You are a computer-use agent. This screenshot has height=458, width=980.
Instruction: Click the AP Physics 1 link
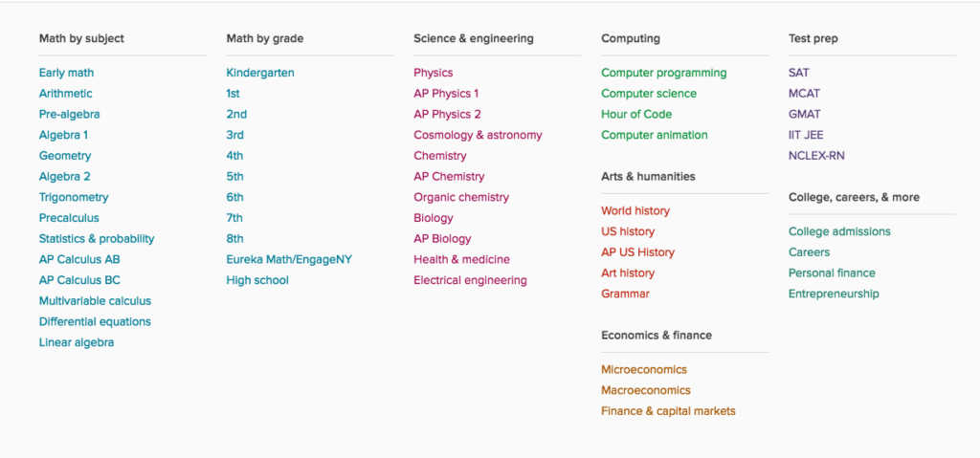(446, 94)
